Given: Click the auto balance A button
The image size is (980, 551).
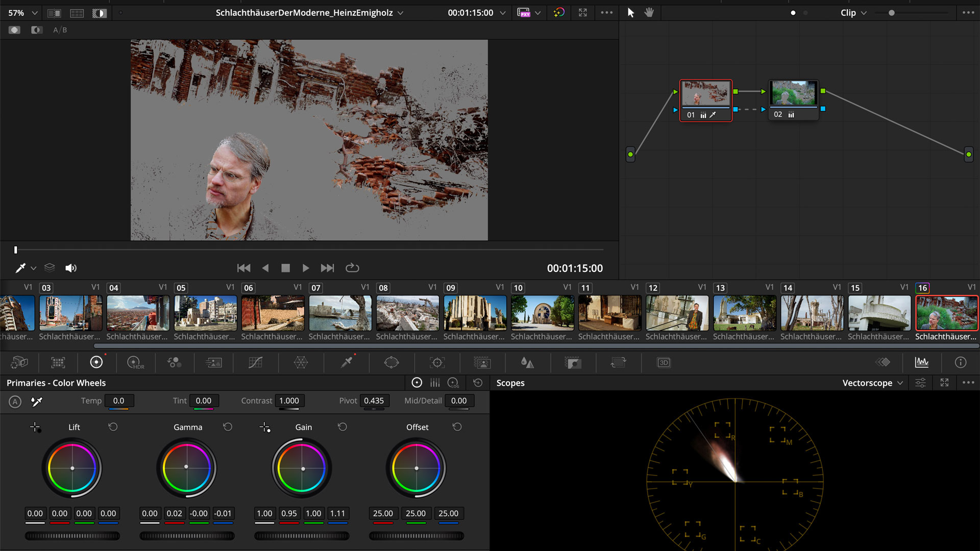Looking at the screenshot, I should (x=15, y=402).
